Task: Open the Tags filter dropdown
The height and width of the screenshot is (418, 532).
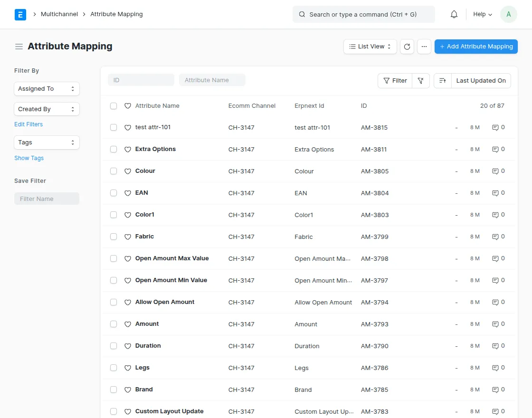Action: [x=47, y=142]
